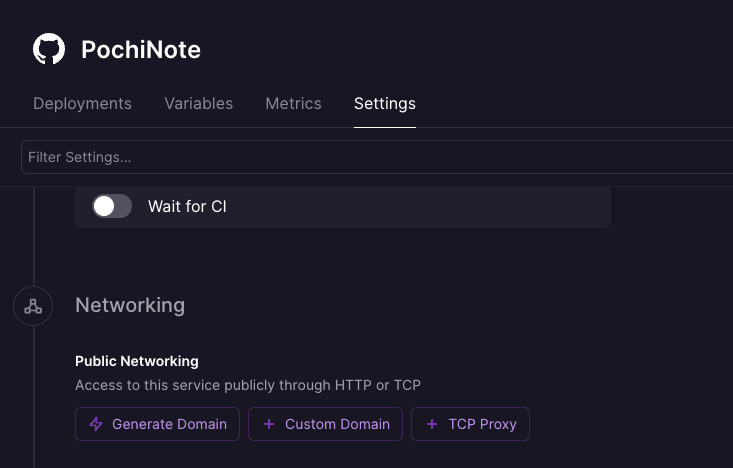Click the Networking section heading
Image resolution: width=733 pixels, height=468 pixels.
130,305
